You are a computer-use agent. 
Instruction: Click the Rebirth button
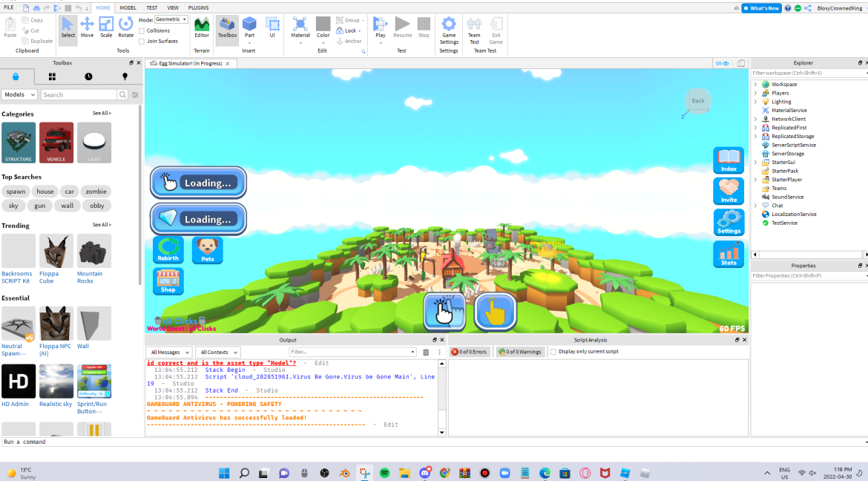coord(168,250)
